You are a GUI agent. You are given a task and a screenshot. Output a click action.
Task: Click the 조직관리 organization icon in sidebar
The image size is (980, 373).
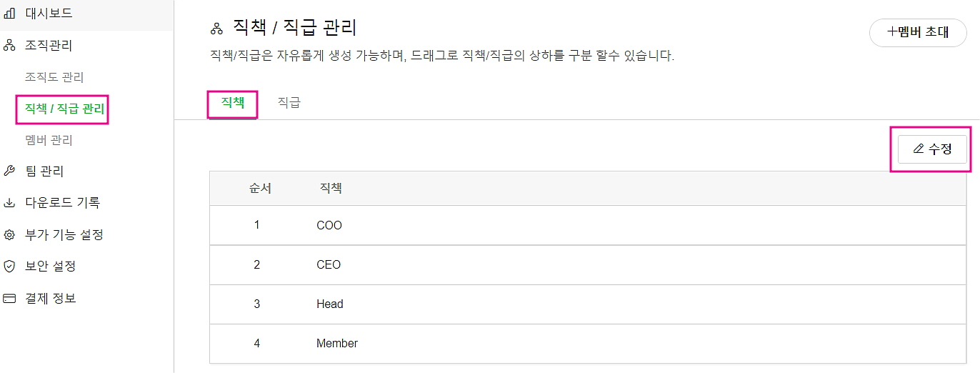coord(10,46)
